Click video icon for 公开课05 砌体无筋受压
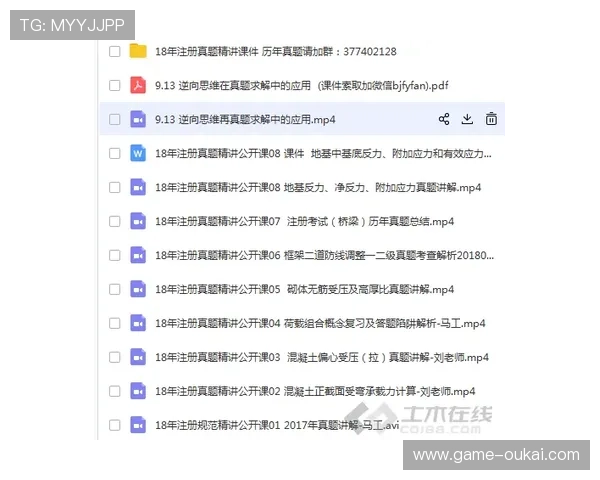600x480 pixels. click(138, 289)
